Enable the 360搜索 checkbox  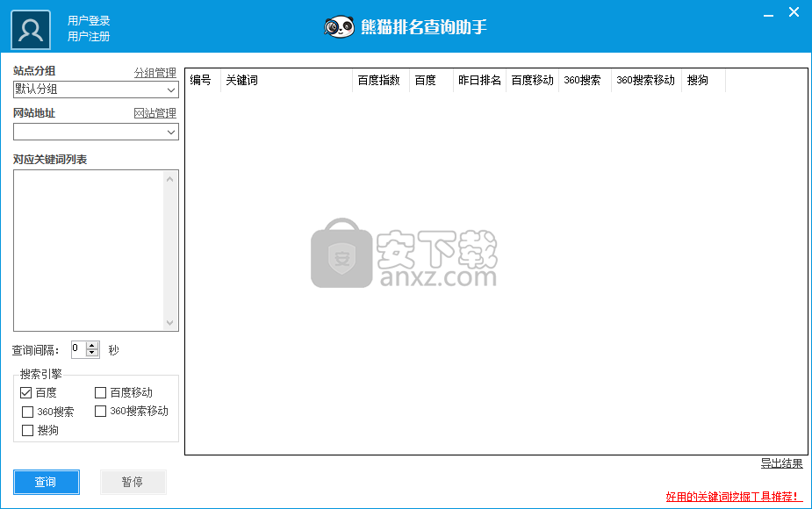click(27, 412)
